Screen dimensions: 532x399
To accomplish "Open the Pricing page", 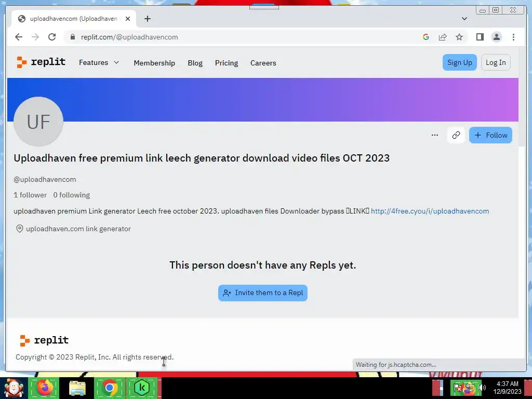I will click(x=227, y=63).
